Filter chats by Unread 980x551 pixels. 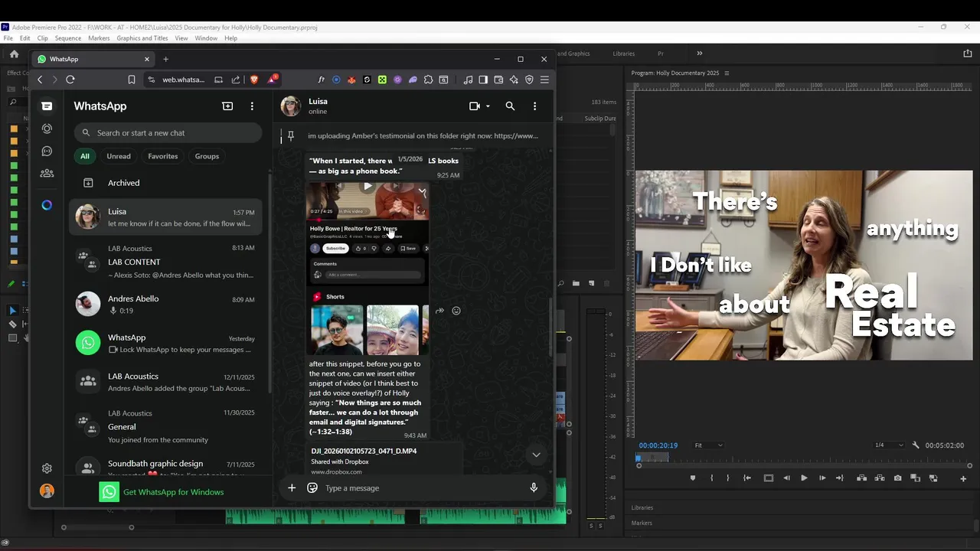(119, 156)
